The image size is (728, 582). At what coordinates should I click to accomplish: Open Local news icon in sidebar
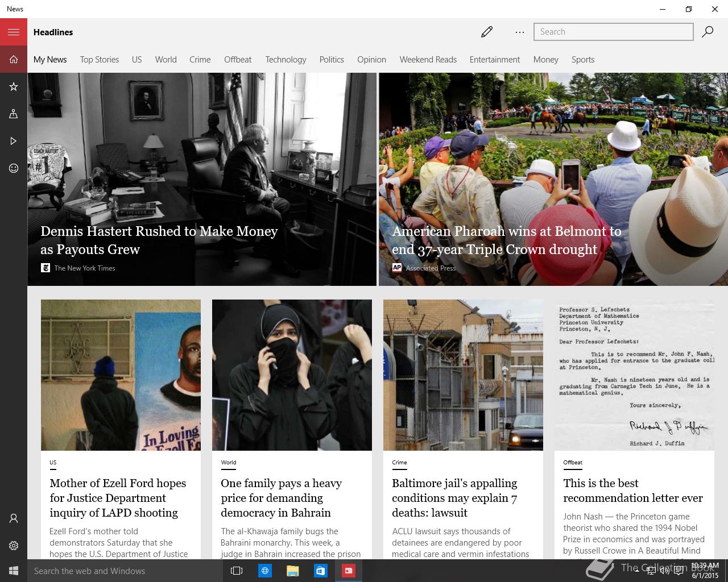[14, 114]
